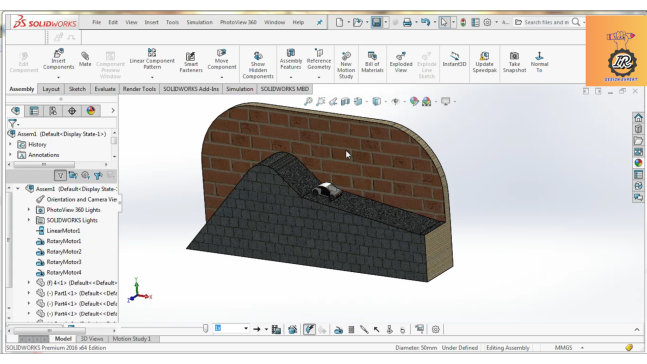Viewport: 647px width, 364px height.
Task: Open Assembly Features tool
Action: point(291,59)
